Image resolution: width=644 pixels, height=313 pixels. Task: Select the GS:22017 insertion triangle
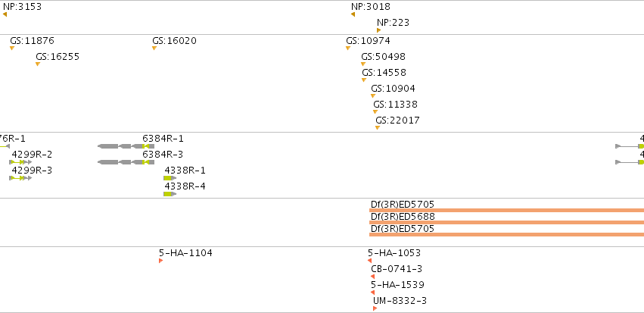(378, 127)
